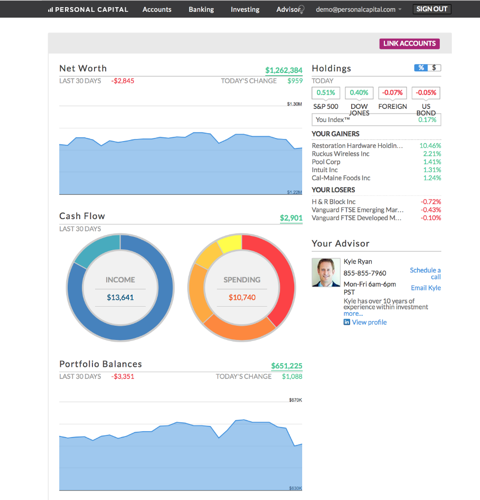Switch Holdings view to percent
Screen dimensions: 480x500
click(421, 68)
